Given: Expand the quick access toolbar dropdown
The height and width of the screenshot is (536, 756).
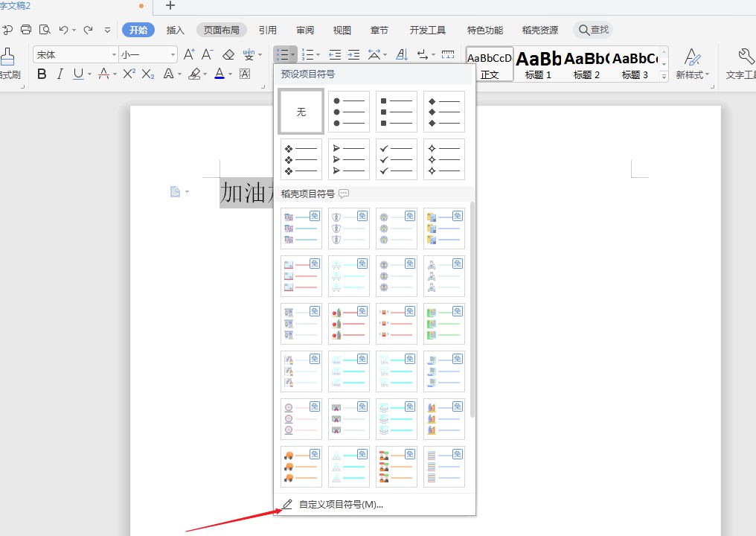Looking at the screenshot, I should pyautogui.click(x=107, y=30).
